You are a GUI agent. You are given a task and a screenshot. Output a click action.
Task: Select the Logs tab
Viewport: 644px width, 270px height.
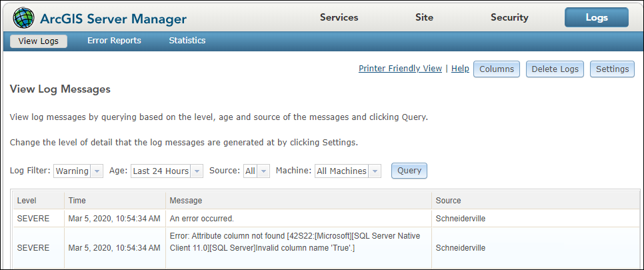[x=597, y=17]
